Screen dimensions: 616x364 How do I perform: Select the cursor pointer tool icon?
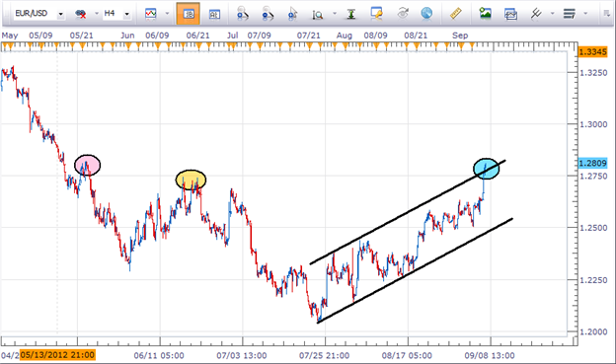point(292,14)
